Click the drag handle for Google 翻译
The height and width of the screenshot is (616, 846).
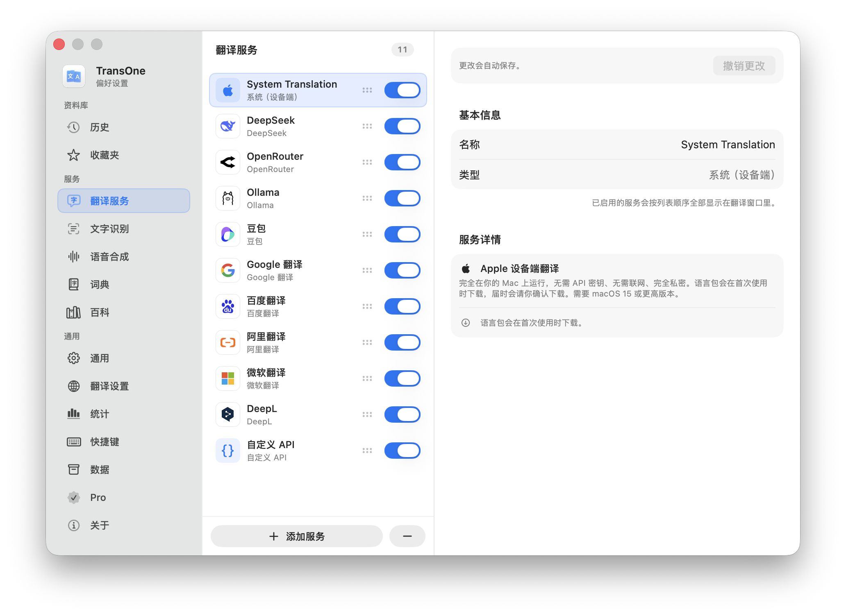pos(367,270)
